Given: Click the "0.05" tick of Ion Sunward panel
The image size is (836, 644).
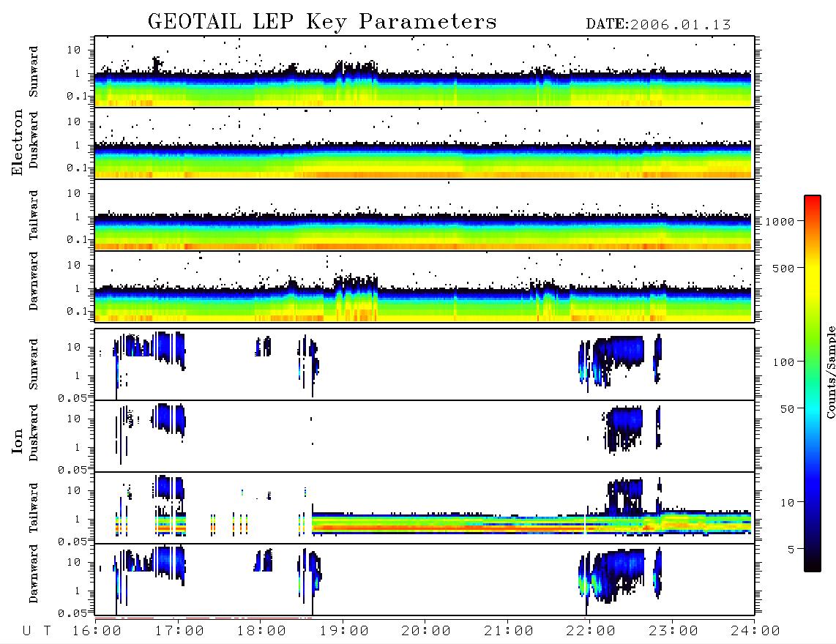Looking at the screenshot, I should pos(72,398).
